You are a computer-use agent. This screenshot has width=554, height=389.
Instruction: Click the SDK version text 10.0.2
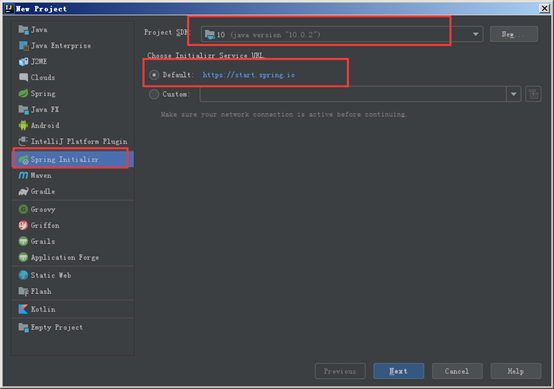click(276, 35)
